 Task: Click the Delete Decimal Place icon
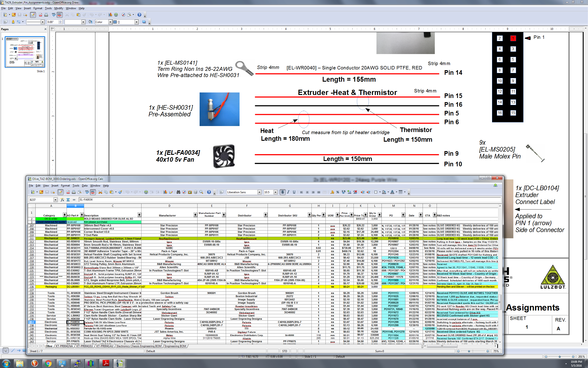click(355, 192)
